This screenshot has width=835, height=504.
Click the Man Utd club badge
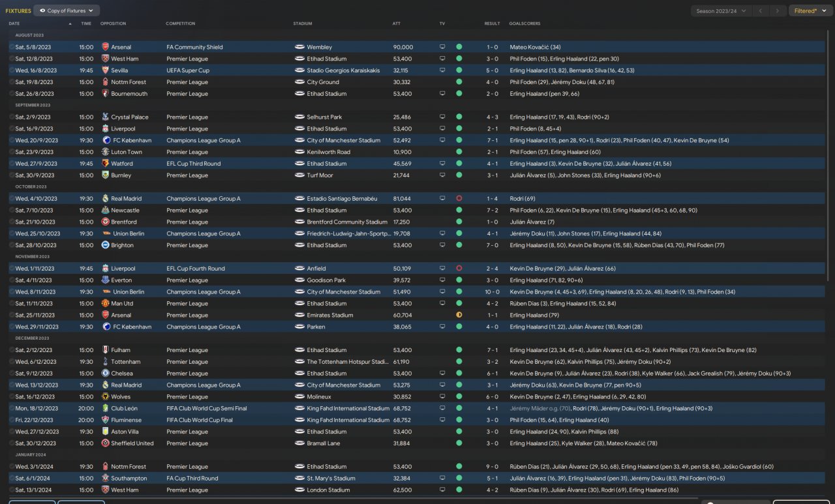coord(106,304)
